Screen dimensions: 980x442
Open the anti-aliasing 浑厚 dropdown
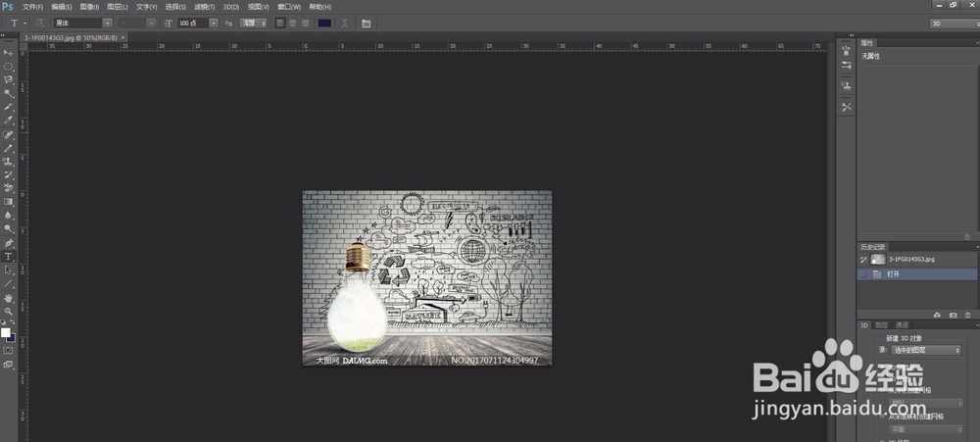pos(254,24)
